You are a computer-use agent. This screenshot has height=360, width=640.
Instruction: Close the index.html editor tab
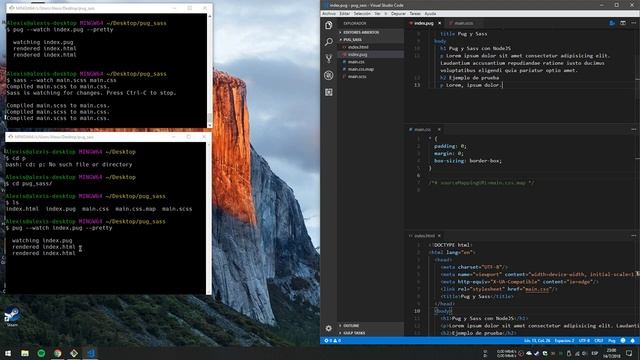tap(439, 236)
